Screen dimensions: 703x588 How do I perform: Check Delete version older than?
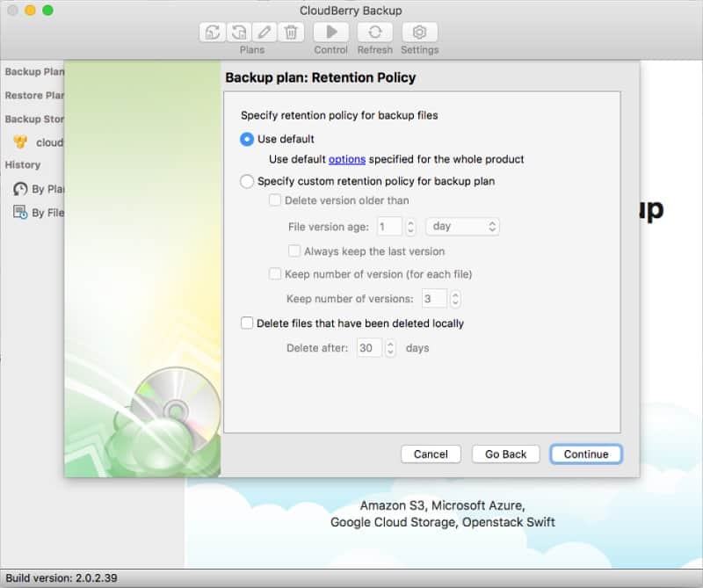click(x=275, y=200)
